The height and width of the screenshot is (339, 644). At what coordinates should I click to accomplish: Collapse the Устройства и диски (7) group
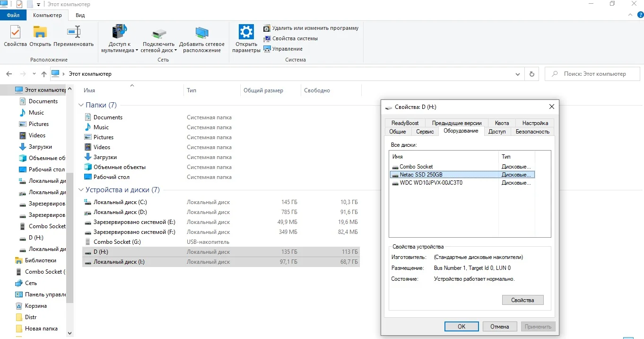pyautogui.click(x=81, y=190)
